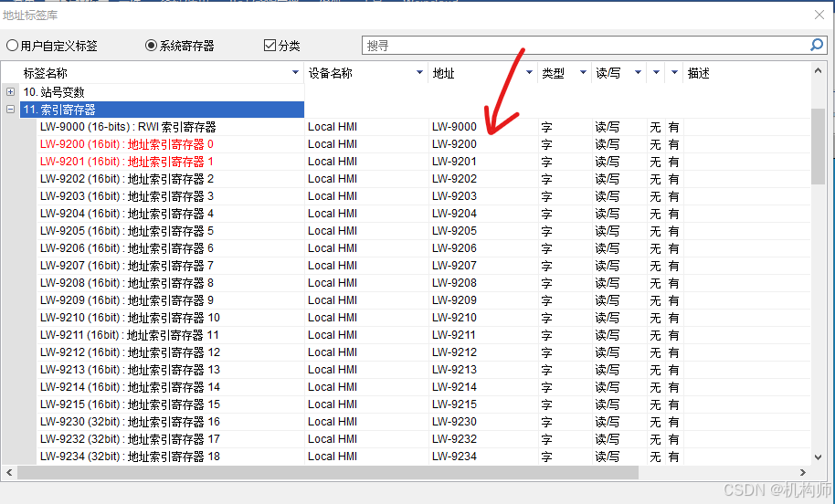Open the 读/写 column filter dropdown
Screen dimensions: 835x504
tap(638, 72)
